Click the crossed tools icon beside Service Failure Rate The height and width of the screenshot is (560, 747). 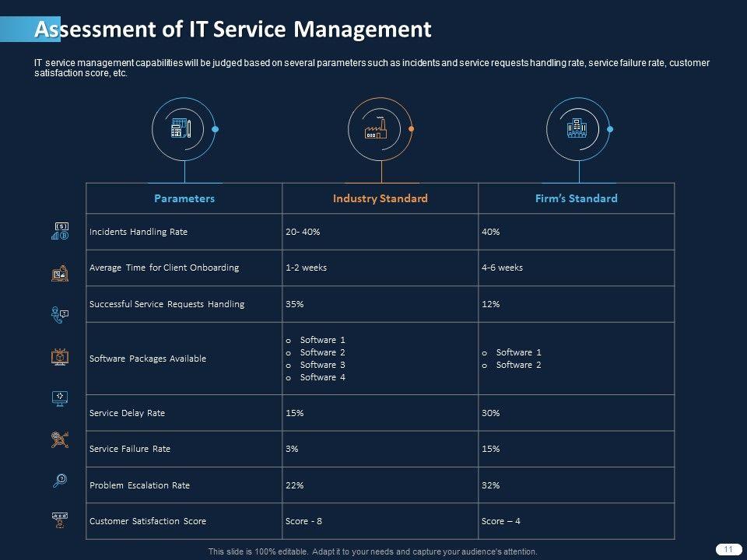click(x=60, y=439)
